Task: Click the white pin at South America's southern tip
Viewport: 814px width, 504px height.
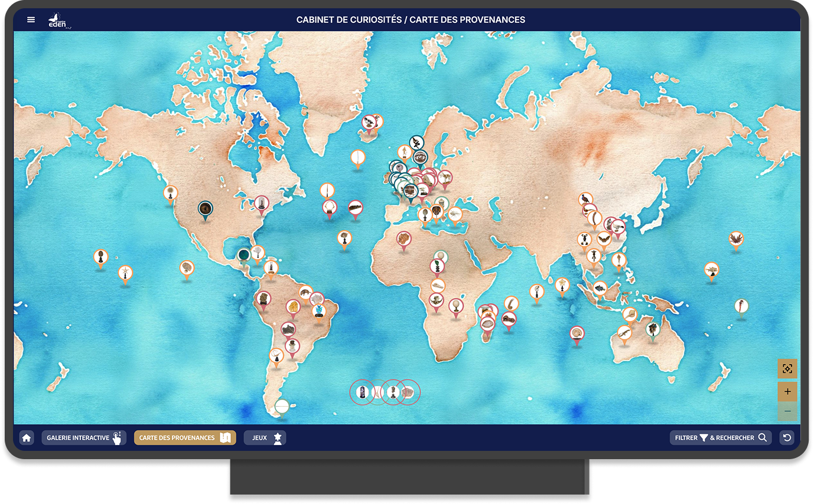Action: pos(282,407)
